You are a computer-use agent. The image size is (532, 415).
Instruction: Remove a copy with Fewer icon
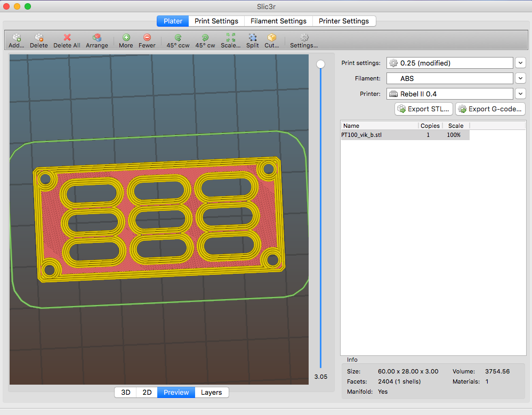[x=147, y=38]
